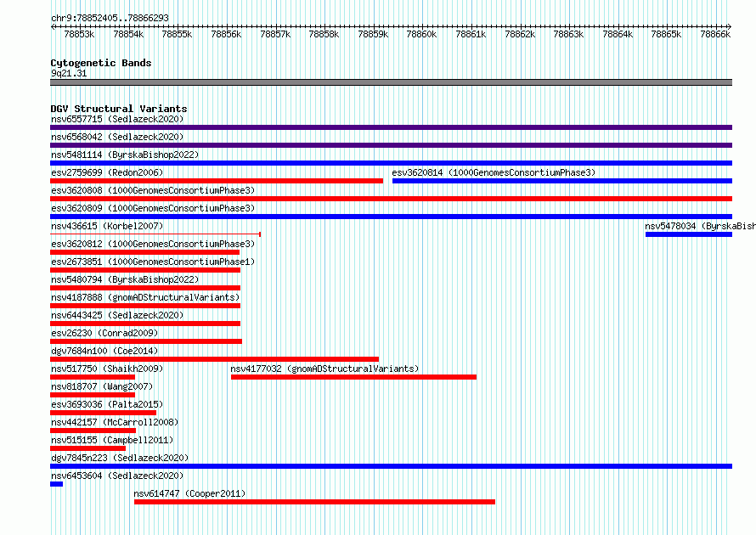This screenshot has width=756, height=535.
Task: Open nsv4187888 (gnomADStructuralVariants) label
Action: 145,297
